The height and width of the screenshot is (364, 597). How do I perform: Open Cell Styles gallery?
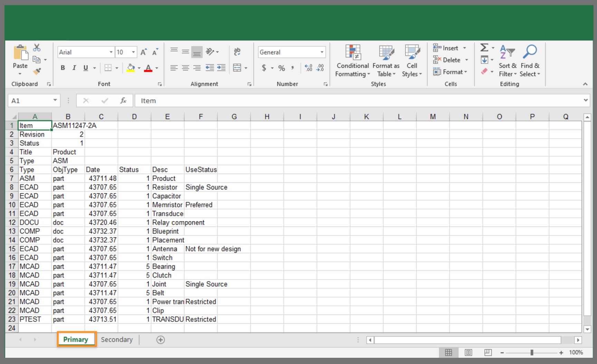click(x=412, y=61)
